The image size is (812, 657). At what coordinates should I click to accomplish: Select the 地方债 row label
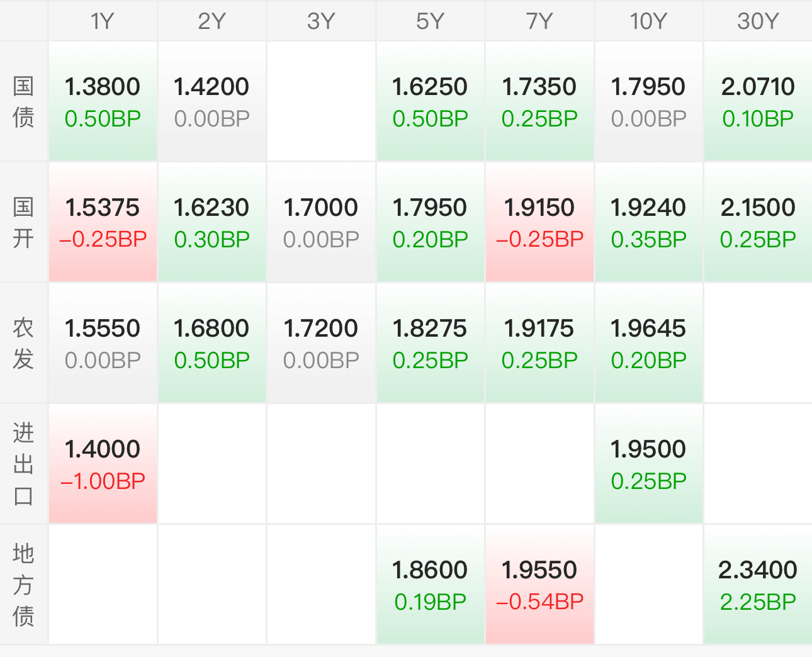(x=23, y=585)
